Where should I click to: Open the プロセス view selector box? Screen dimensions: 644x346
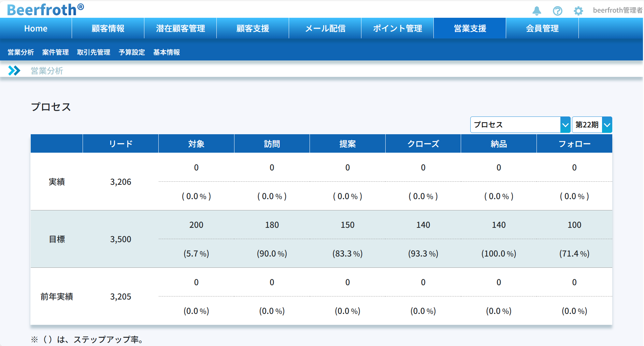point(515,125)
